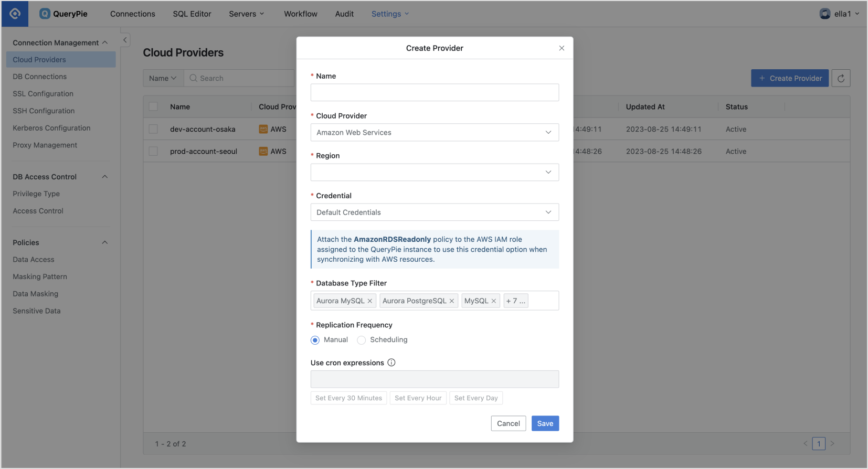Remove the Aurora PostgreSQL tag

click(x=451, y=301)
